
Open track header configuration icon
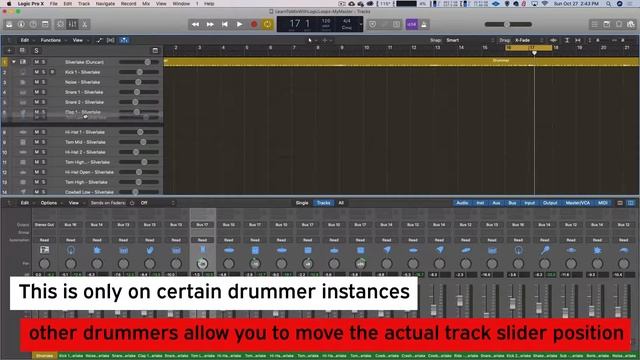[x=155, y=51]
